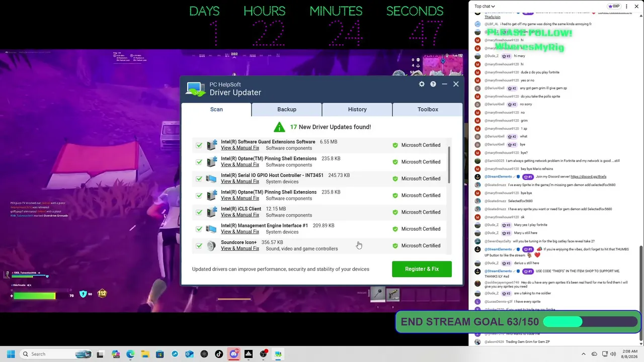Click '12.15 MB' driver size text

276,209
